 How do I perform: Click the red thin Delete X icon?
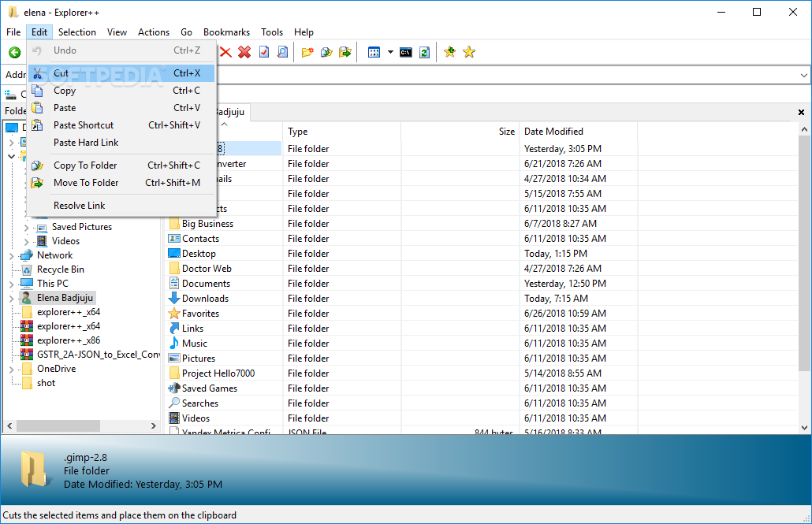(x=225, y=52)
